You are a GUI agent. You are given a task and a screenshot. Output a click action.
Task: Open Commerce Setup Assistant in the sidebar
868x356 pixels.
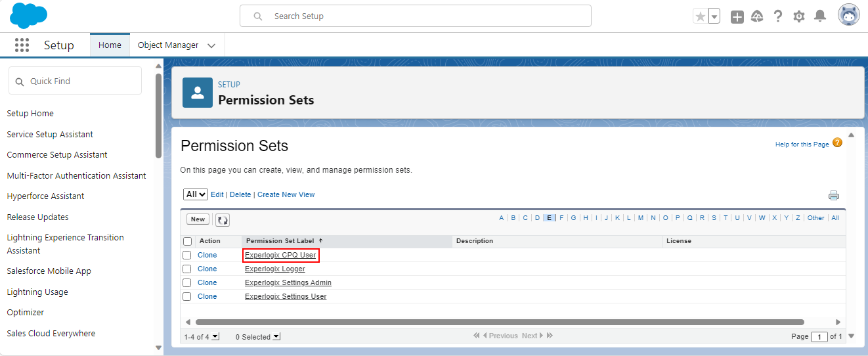coord(57,155)
